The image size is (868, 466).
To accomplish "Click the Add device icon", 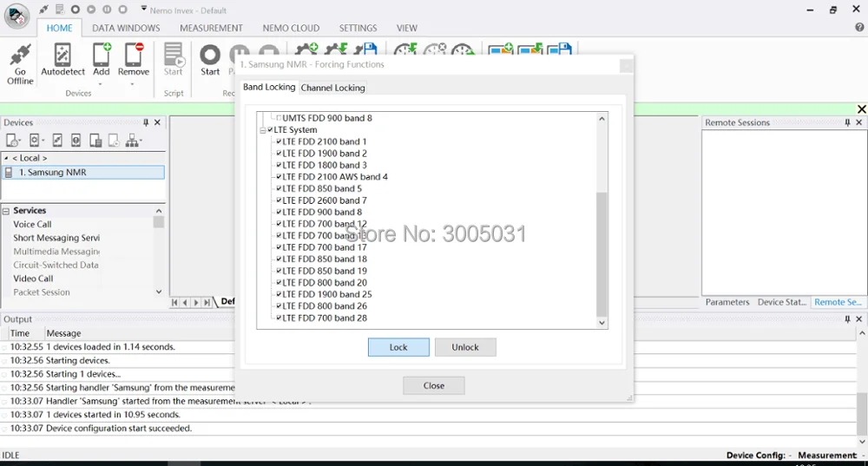I will (x=102, y=55).
